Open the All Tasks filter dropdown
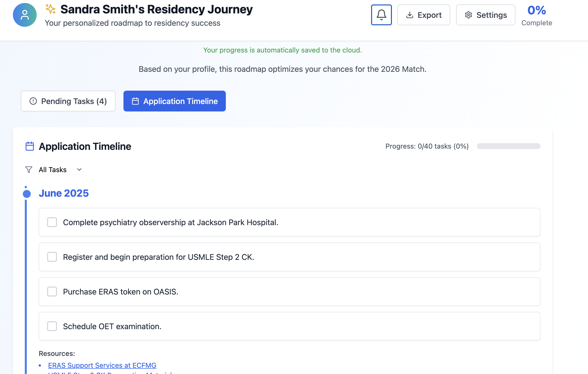This screenshot has height=374, width=588. [59, 170]
